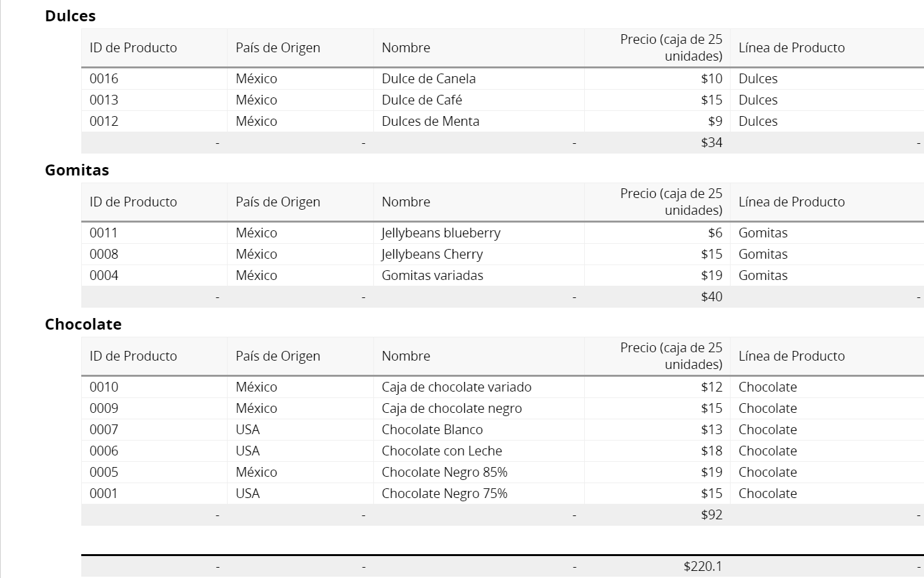Select the Chocolate Negro 85% cell
924x578 pixels.
pyautogui.click(x=444, y=472)
